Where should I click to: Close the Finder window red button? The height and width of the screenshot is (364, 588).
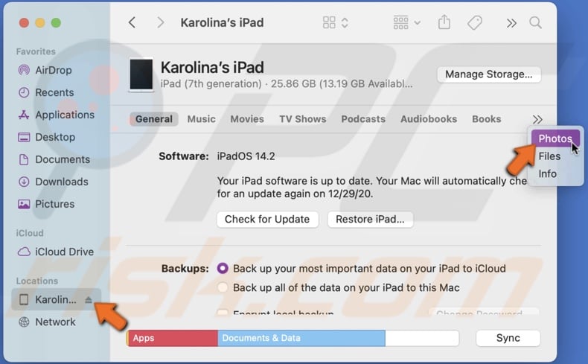pyautogui.click(x=24, y=23)
